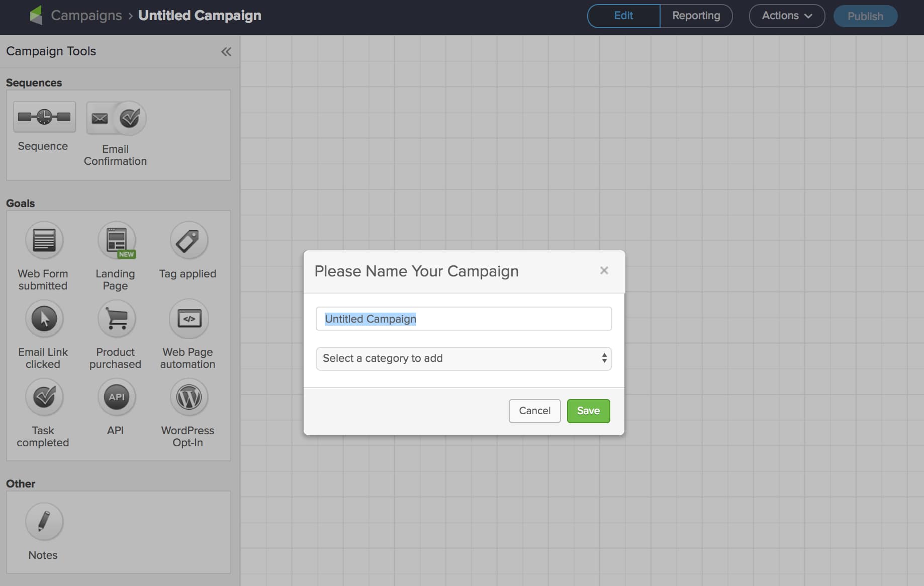Click the Product purchased goal icon
Image resolution: width=924 pixels, height=586 pixels.
[x=116, y=319]
